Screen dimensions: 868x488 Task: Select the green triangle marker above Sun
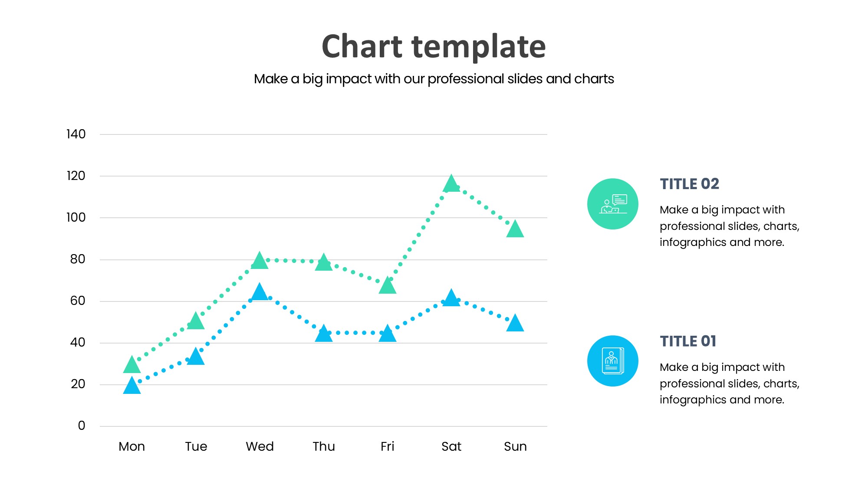click(515, 229)
